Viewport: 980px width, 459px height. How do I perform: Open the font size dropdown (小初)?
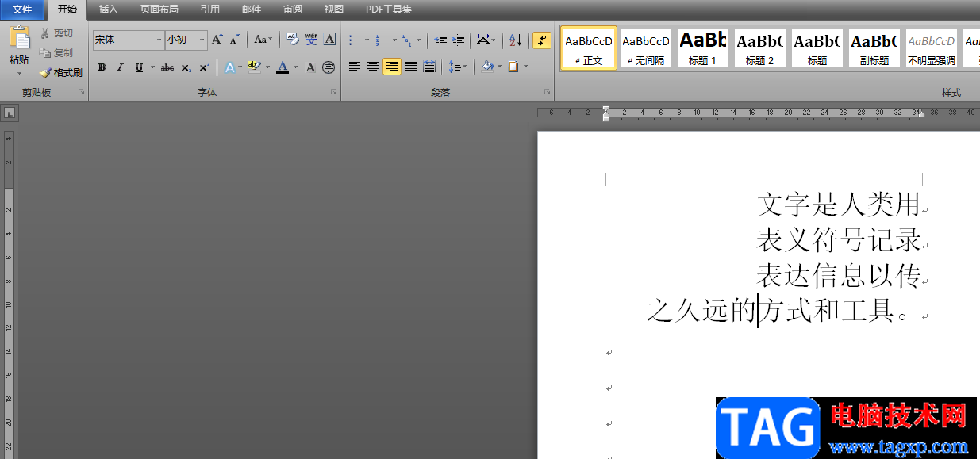click(x=202, y=40)
